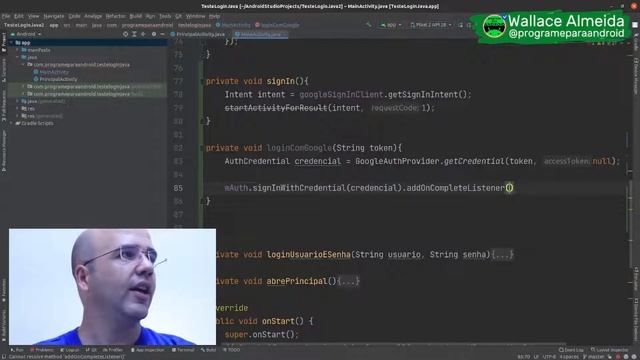Image resolution: width=640 pixels, height=360 pixels.
Task: Open the TODO tool window
Action: [x=231, y=350]
